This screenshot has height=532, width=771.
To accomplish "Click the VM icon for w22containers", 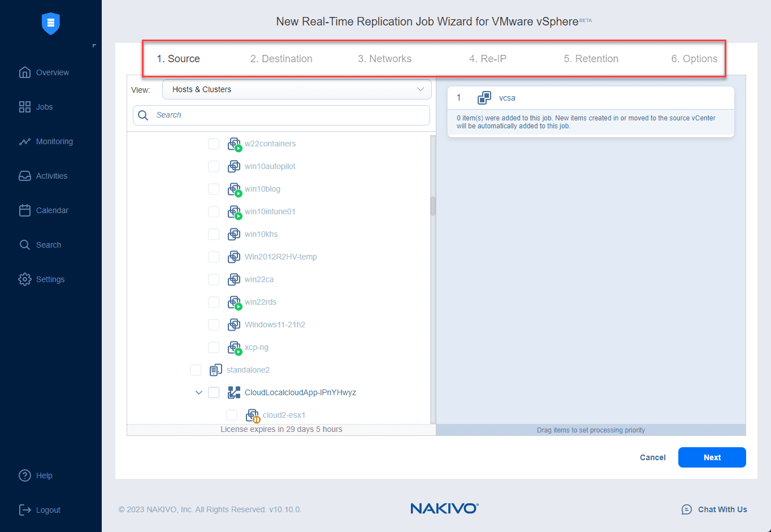I will (x=235, y=144).
